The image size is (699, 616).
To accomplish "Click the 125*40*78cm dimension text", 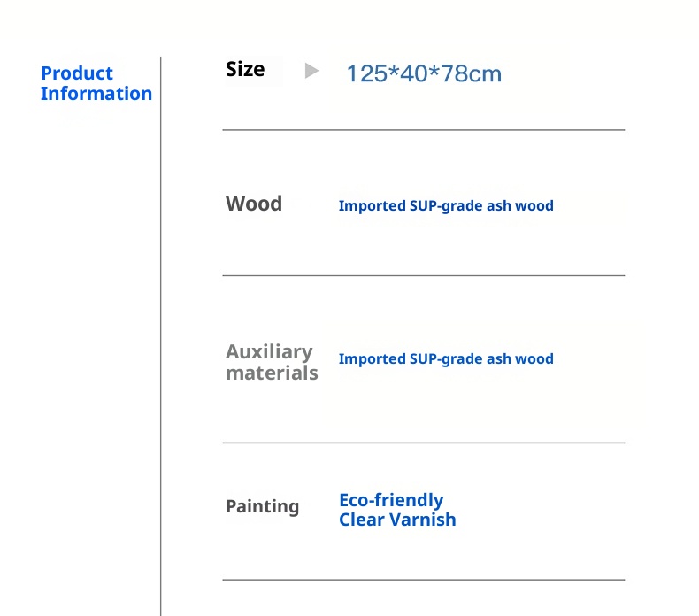I will pyautogui.click(x=424, y=73).
